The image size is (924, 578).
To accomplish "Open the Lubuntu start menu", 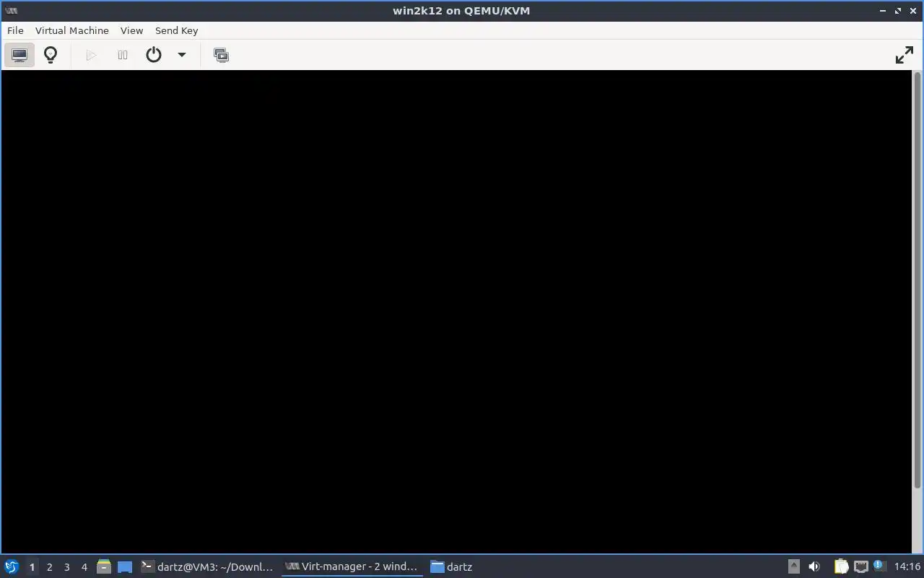I will (11, 567).
